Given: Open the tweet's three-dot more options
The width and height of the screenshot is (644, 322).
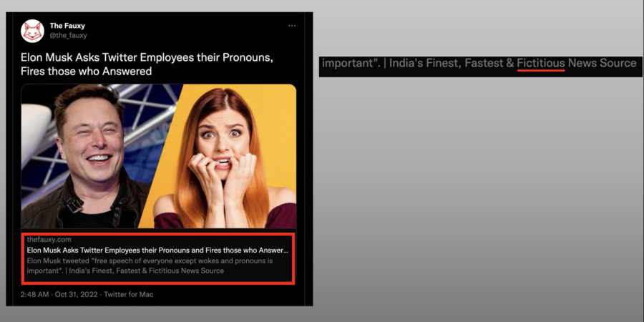Looking at the screenshot, I should coord(292,26).
